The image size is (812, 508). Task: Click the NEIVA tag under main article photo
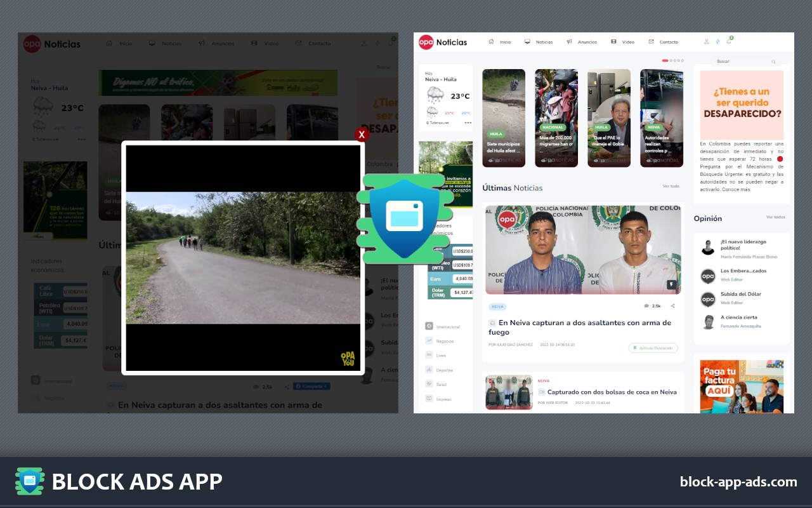click(x=497, y=306)
